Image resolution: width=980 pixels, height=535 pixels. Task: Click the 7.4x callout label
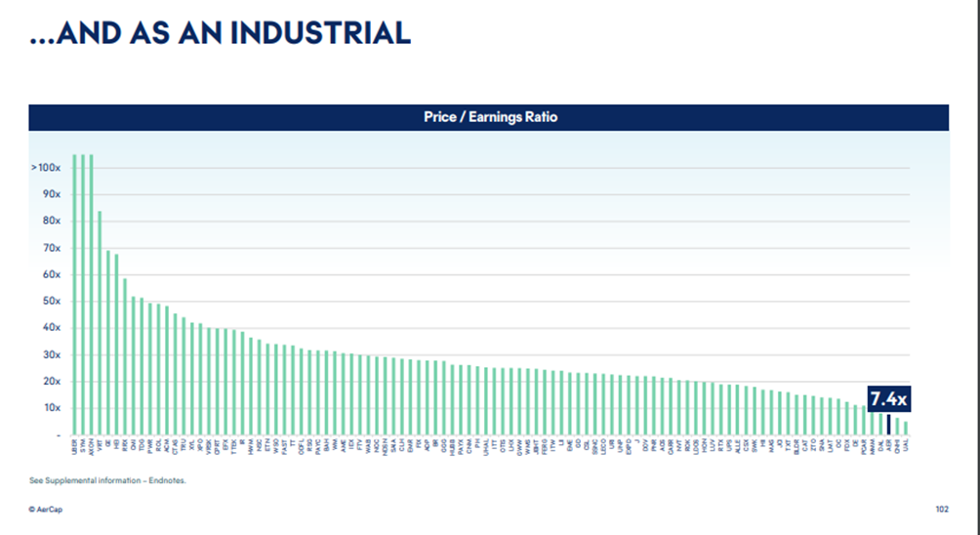click(x=887, y=399)
